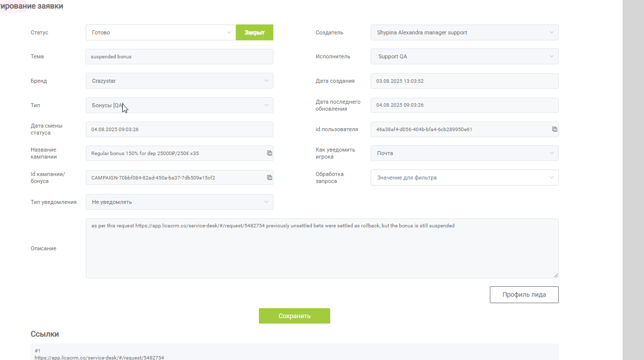
Task: Click the Статус label
Action: [x=39, y=32]
